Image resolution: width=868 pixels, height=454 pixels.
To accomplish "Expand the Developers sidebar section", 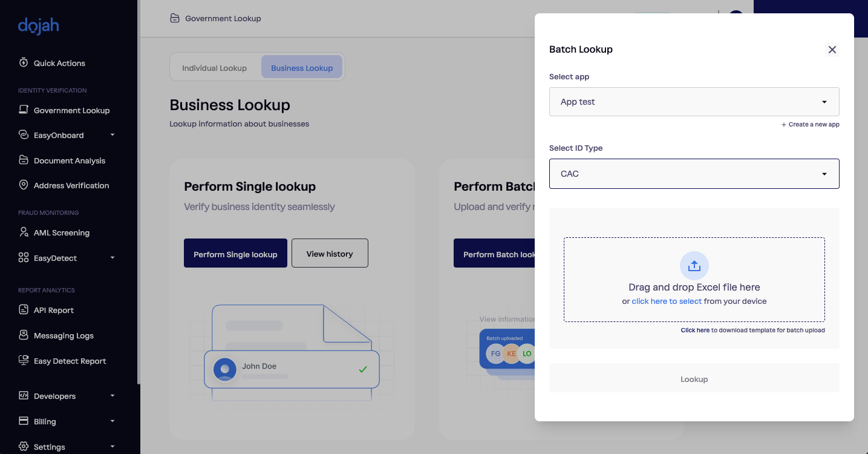I will point(112,396).
